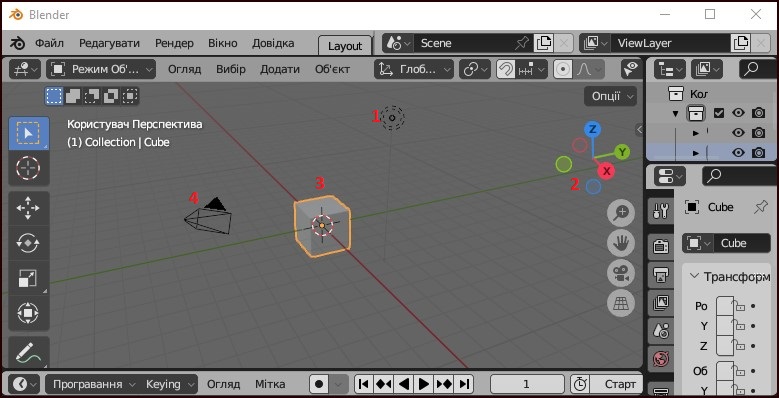Image resolution: width=779 pixels, height=398 pixels.
Task: Click the Layout workspace tab
Action: click(x=345, y=46)
